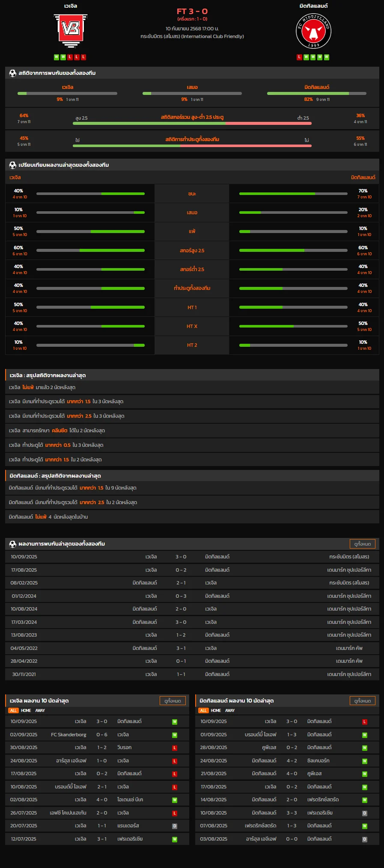Click soccer ball icon beside head-to-head statistics header
Screen dimensions: 384x868
click(x=13, y=73)
